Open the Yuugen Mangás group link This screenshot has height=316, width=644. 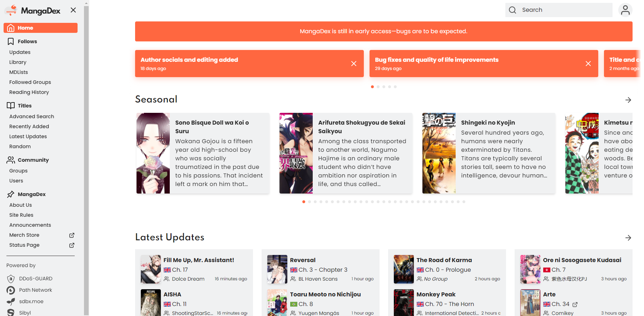pos(319,313)
